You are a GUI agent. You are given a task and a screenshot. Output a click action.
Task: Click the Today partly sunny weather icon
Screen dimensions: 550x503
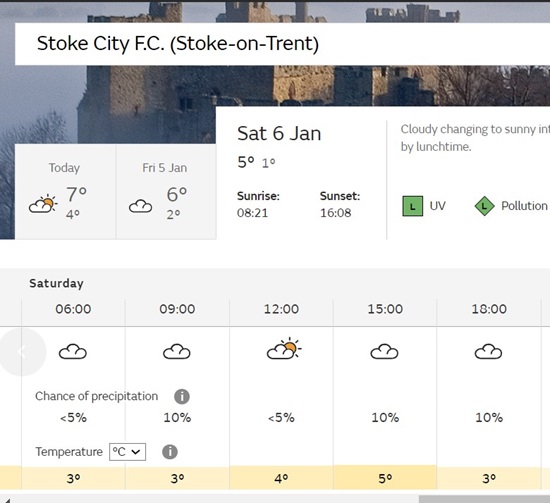[x=43, y=203]
